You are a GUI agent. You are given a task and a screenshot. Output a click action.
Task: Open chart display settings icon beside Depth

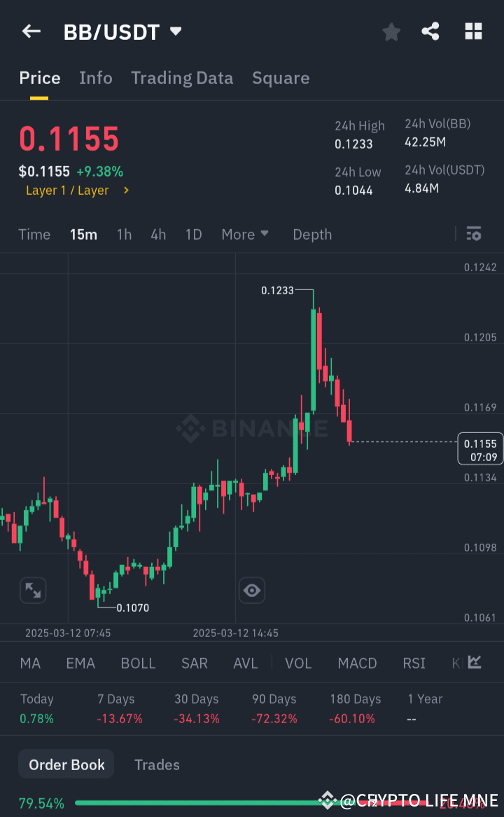click(473, 234)
